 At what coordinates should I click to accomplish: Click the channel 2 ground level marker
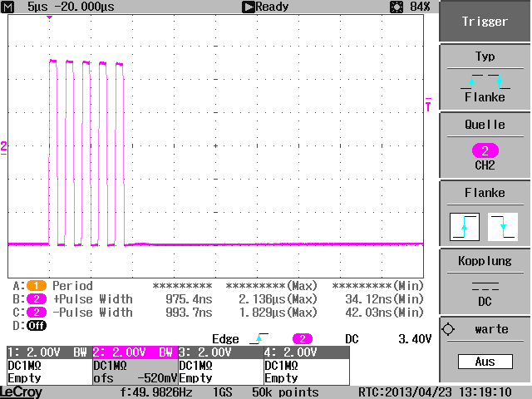point(3,148)
